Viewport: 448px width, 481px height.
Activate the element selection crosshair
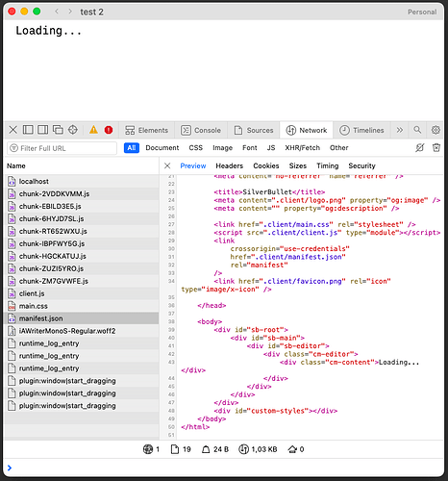73,130
